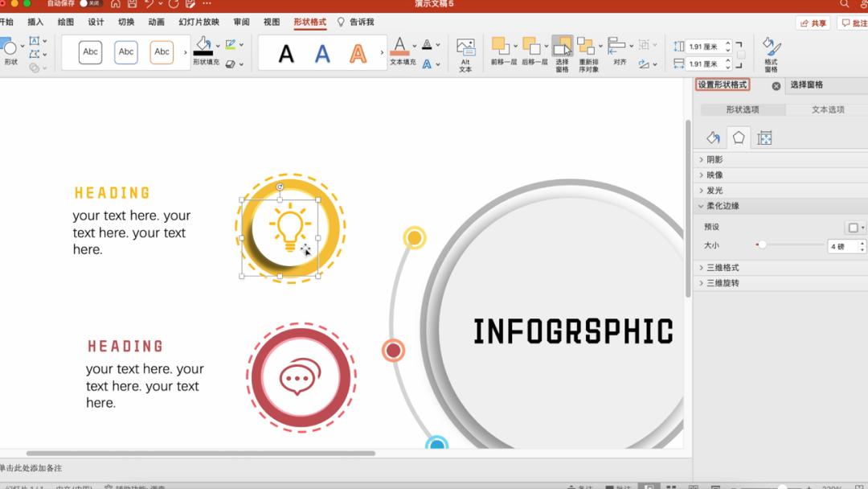Collapse the Soft Edges (柔化边缘) section
This screenshot has width=868, height=489.
tap(722, 206)
